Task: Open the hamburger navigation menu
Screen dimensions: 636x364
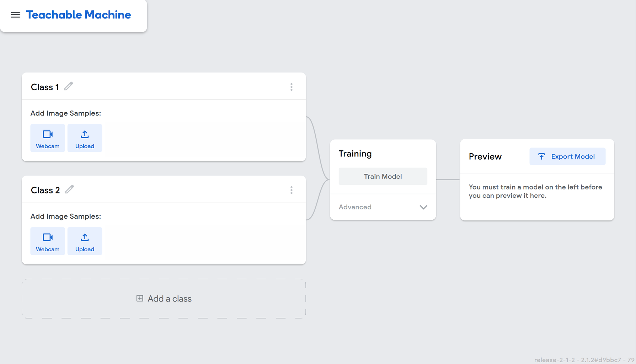Action: (x=15, y=15)
